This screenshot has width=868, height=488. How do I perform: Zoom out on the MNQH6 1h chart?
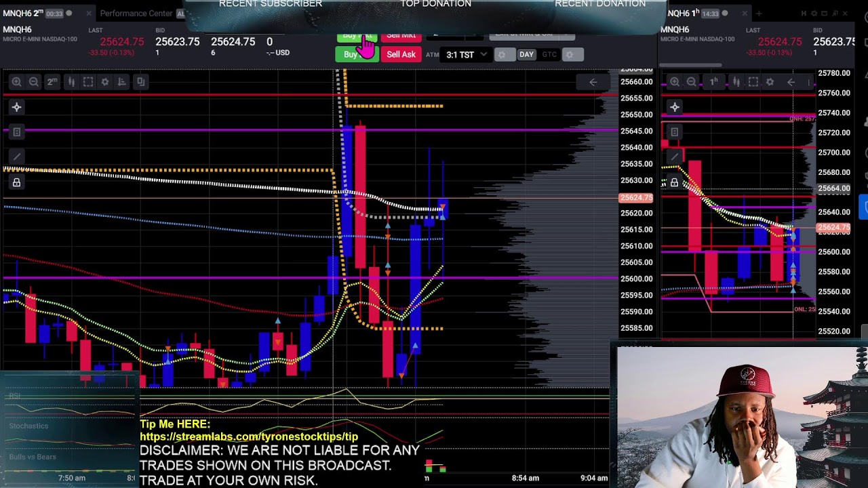[x=691, y=81]
